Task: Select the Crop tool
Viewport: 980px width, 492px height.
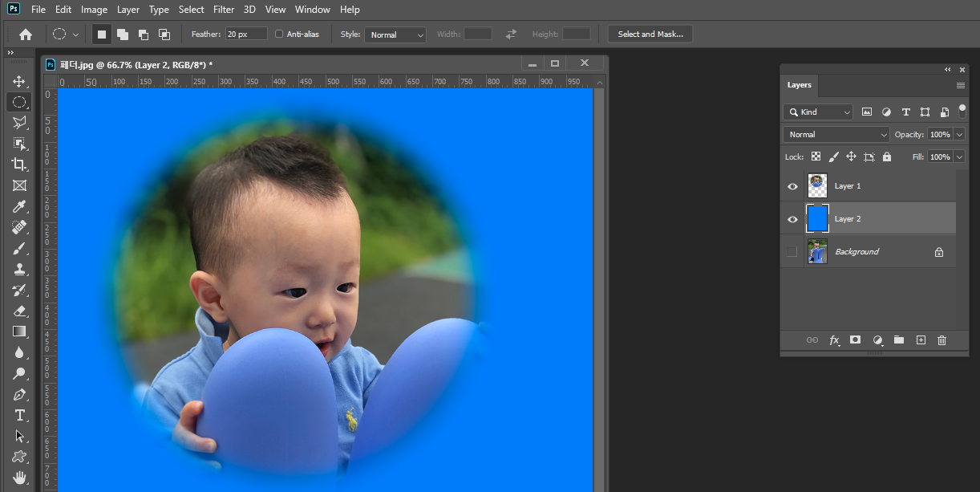Action: pos(19,165)
